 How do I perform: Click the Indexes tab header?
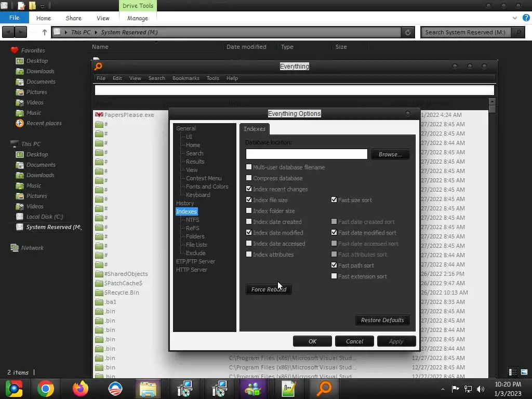[255, 129]
